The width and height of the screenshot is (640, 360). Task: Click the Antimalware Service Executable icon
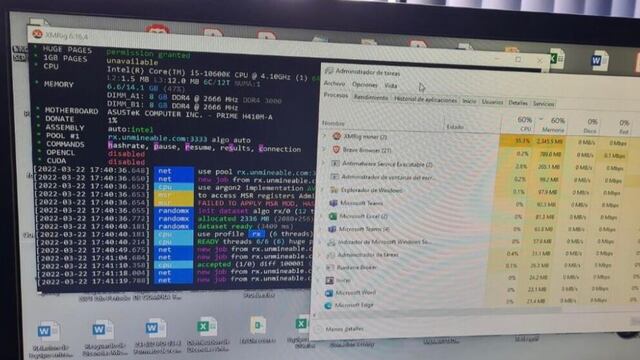pyautogui.click(x=335, y=163)
